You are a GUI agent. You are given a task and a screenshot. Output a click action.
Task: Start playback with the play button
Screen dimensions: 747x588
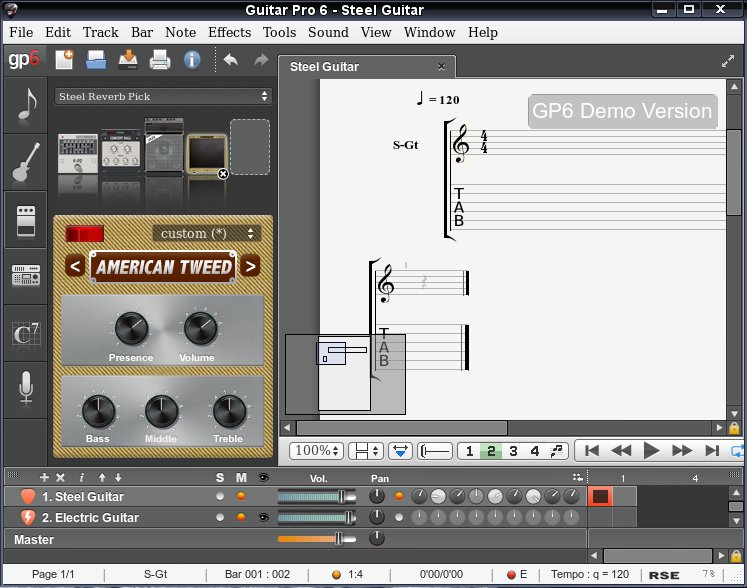tap(651, 450)
